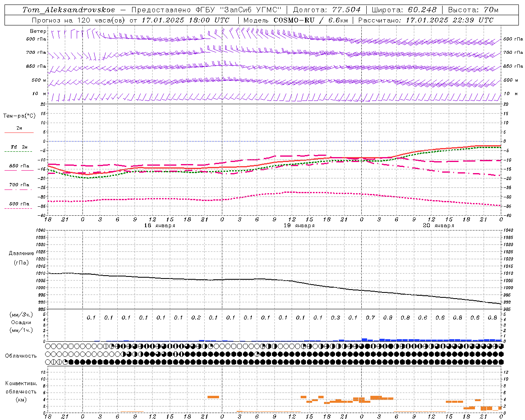This screenshot has height=420, width=525.
Task: Click the '18 января' date label
Action: [x=160, y=226]
